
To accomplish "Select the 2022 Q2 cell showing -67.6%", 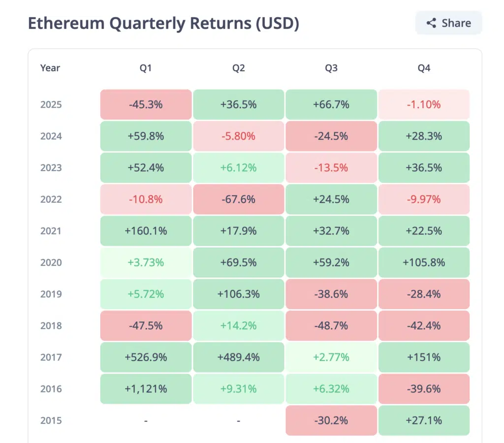I will (x=239, y=199).
